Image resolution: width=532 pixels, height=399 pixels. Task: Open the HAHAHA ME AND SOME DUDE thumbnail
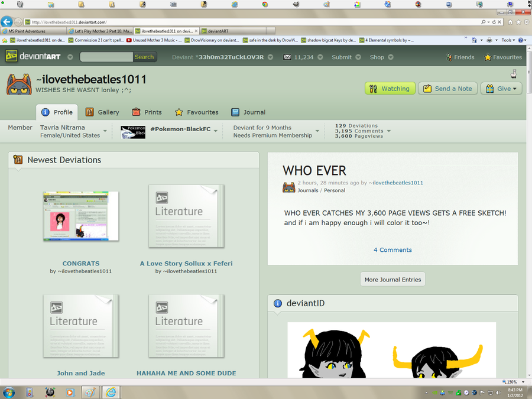click(x=186, y=326)
